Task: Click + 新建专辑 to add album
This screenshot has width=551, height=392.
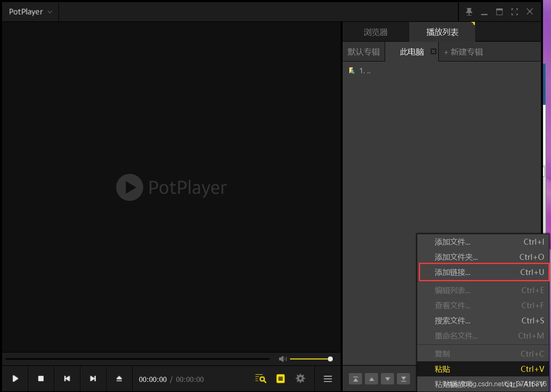Action: 463,52
